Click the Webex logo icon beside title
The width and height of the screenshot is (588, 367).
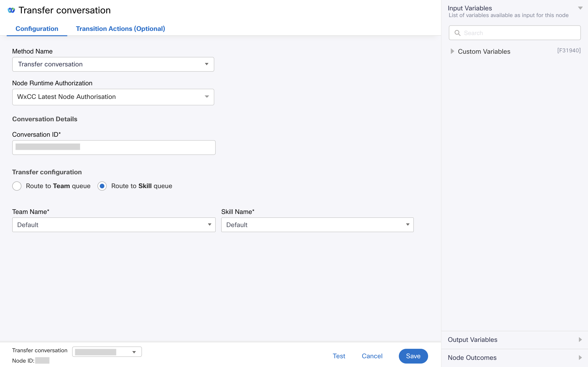click(x=11, y=10)
